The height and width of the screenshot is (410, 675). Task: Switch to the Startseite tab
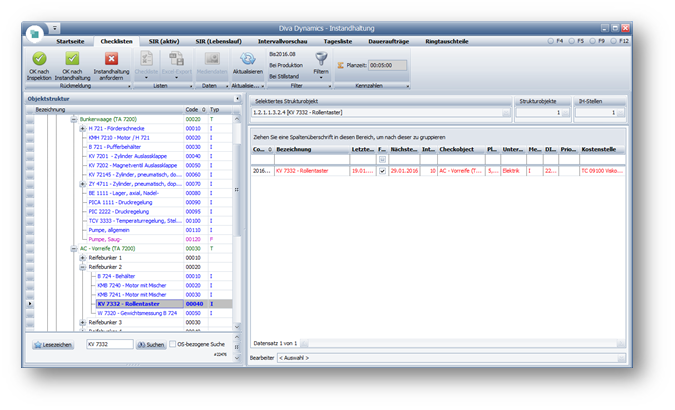(x=70, y=41)
